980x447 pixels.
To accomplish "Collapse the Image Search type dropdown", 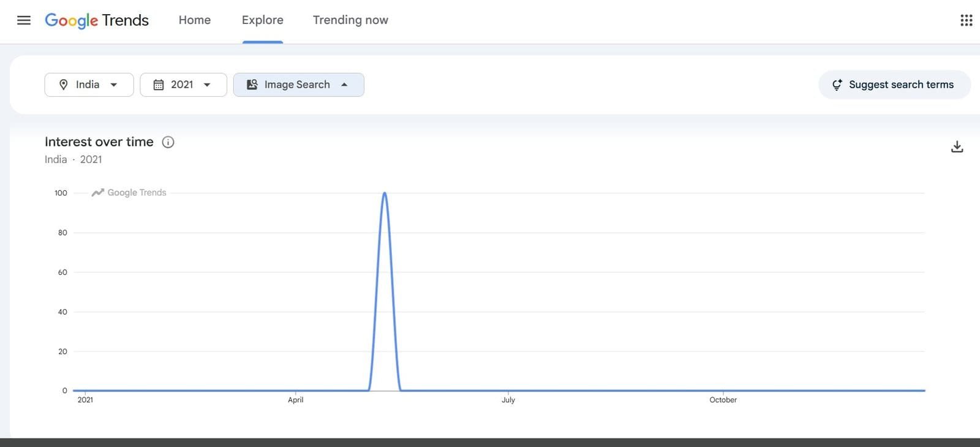I will pos(298,85).
